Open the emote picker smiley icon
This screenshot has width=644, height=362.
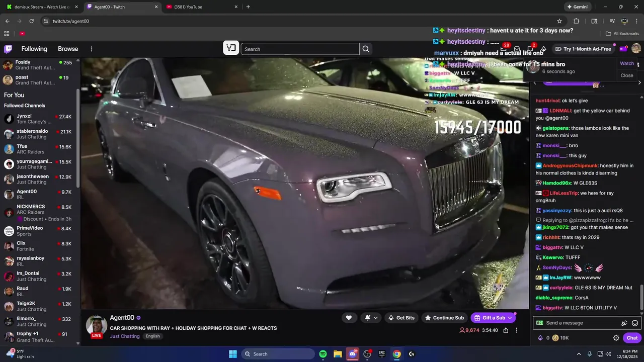pyautogui.click(x=635, y=323)
